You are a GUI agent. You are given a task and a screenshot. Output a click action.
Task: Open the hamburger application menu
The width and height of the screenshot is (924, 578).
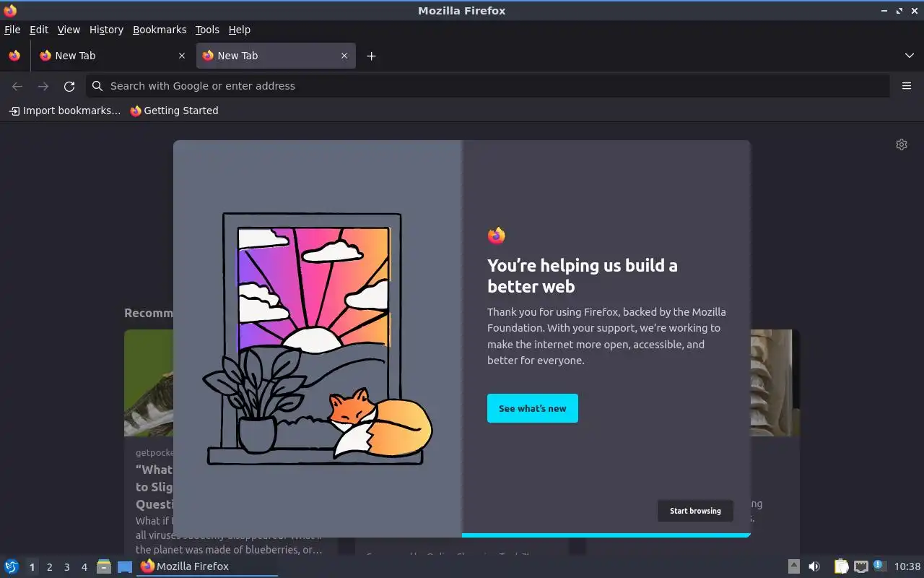907,86
